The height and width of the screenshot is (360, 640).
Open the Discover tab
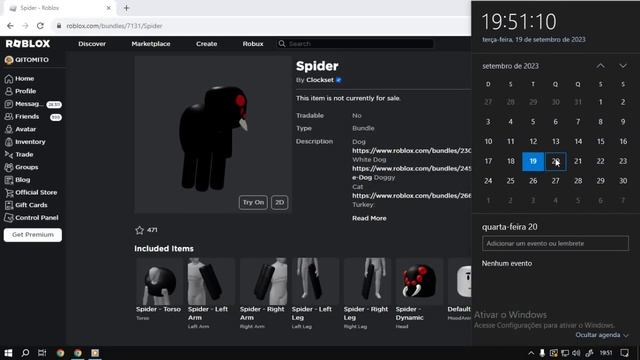click(92, 44)
